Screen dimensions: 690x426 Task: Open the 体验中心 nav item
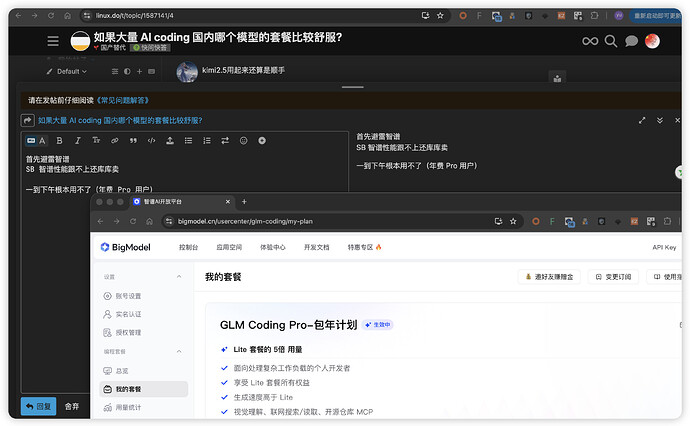(x=273, y=247)
